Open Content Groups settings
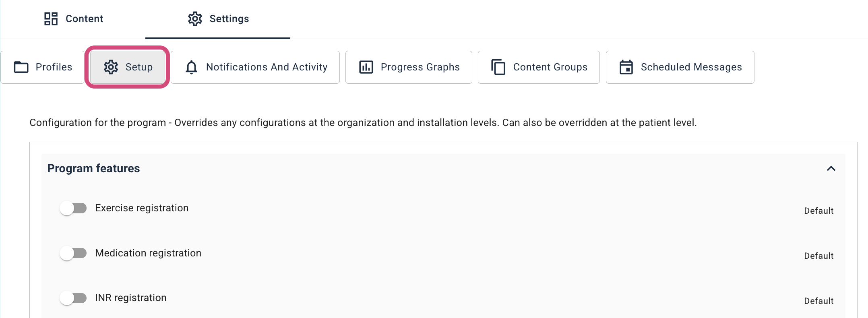Viewport: 868px width, 318px height. coord(539,67)
